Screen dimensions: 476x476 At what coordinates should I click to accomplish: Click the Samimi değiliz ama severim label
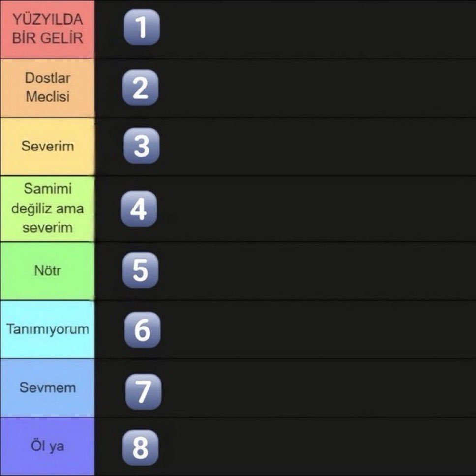pos(47,209)
